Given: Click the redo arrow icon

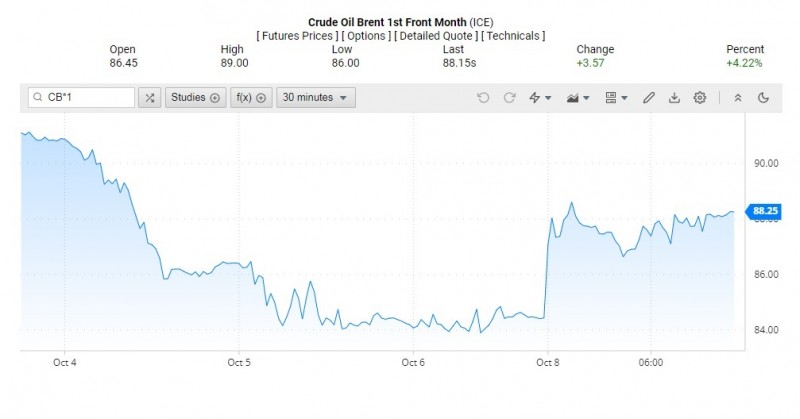Looking at the screenshot, I should tap(509, 97).
